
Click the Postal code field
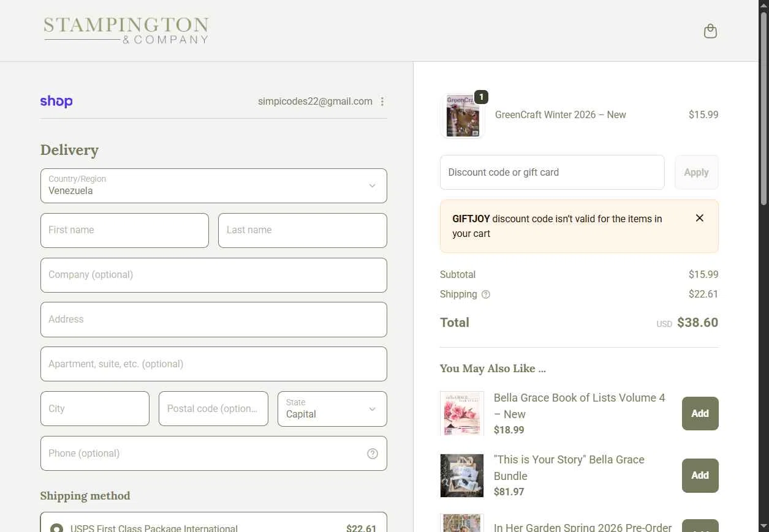point(213,408)
